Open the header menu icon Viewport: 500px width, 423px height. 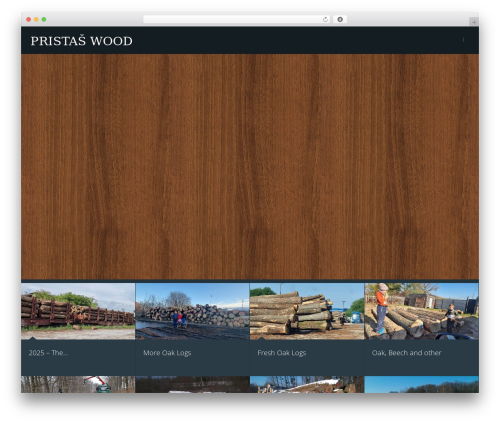tap(463, 40)
